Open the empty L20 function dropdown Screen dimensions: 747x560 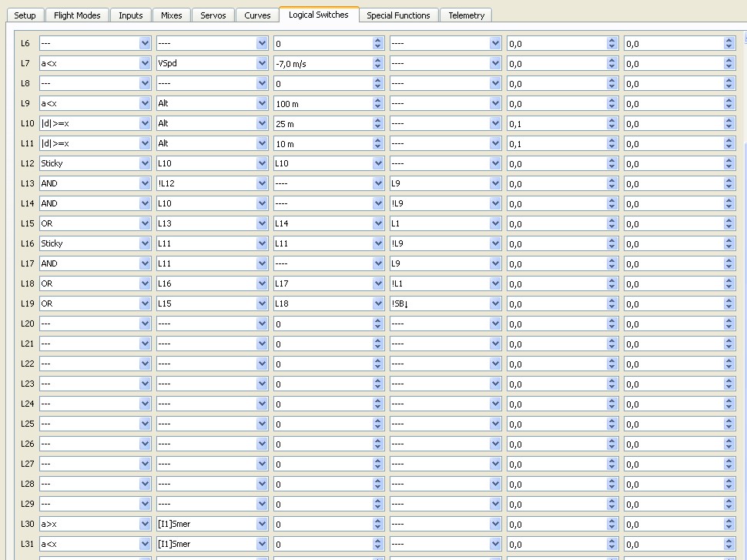pyautogui.click(x=145, y=324)
